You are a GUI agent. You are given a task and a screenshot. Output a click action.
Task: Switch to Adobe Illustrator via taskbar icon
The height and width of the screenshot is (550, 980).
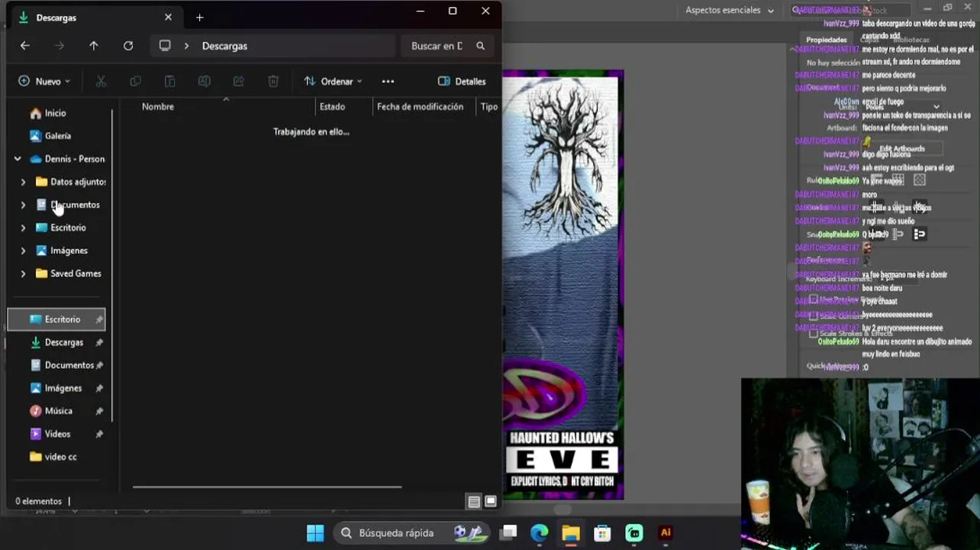666,533
